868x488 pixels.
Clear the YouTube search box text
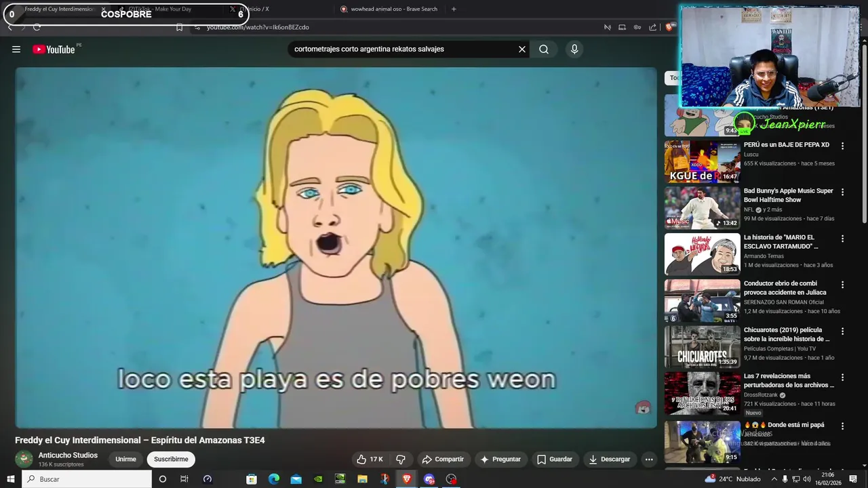tap(522, 49)
